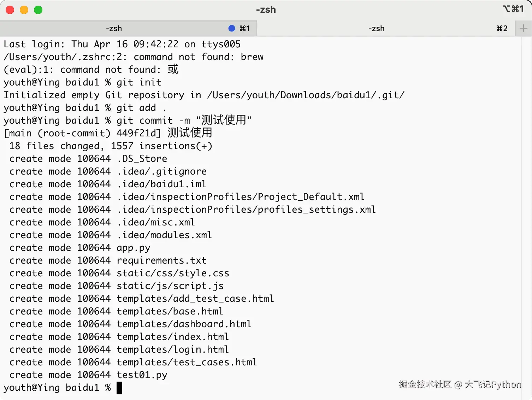Click the 'git init' command text
532x400 pixels.
[139, 82]
